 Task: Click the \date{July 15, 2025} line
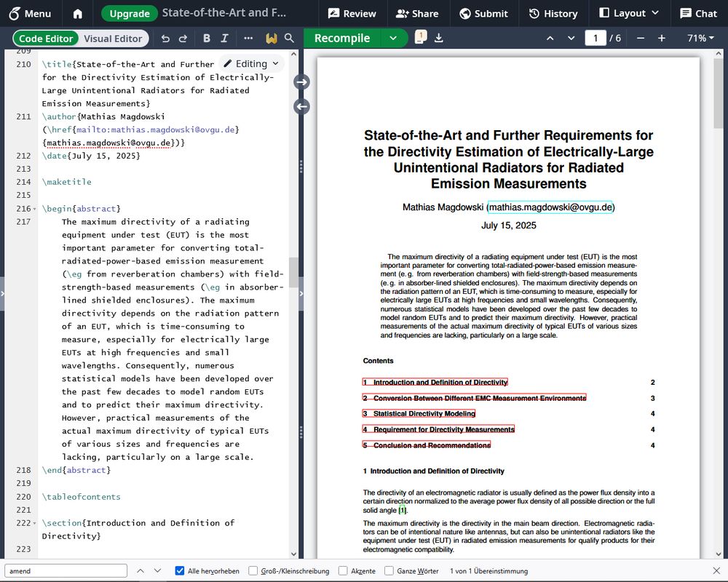point(91,156)
